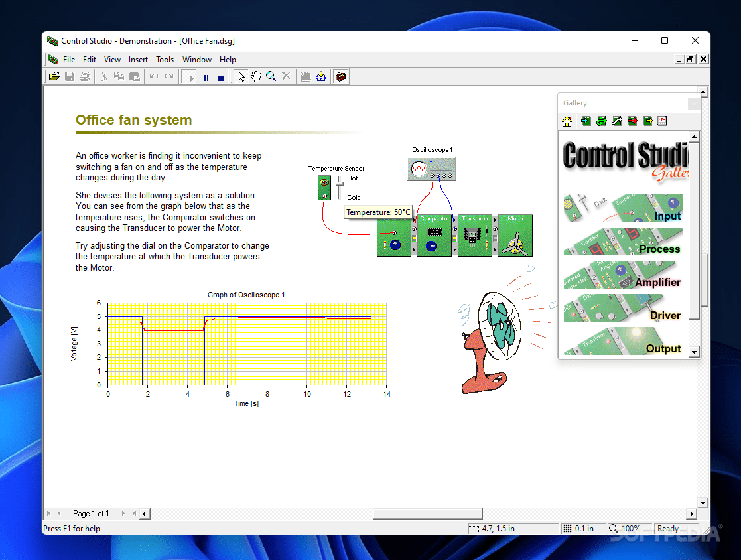Redo the action with the redo arrow
741x560 pixels.
click(169, 76)
